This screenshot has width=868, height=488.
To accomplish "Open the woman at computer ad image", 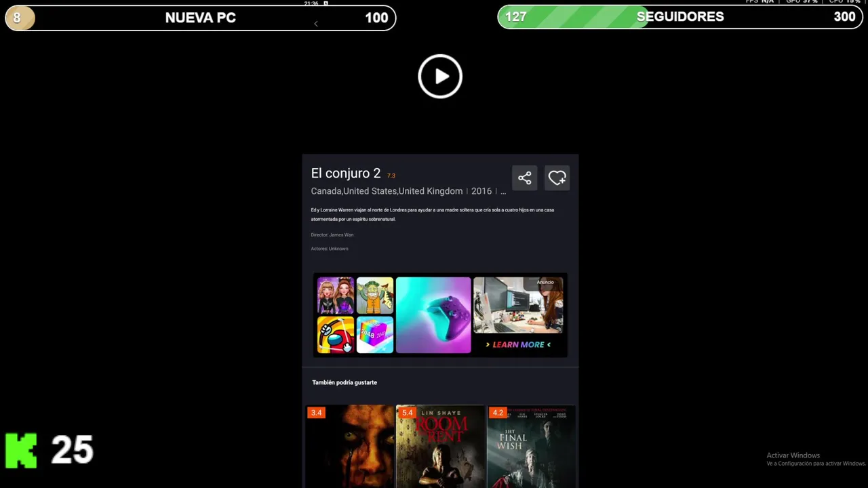I will 518,305.
